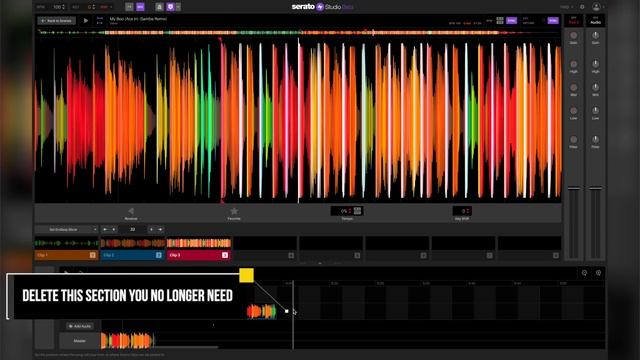Toggle the metronome icon in the top bar
Viewport: 640px width, 360px height.
(x=160, y=7)
